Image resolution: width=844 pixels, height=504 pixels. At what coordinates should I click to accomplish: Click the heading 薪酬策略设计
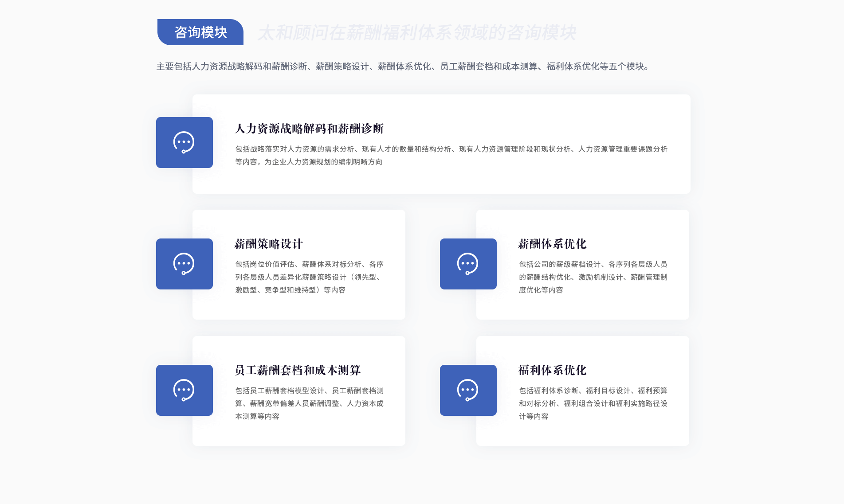269,244
